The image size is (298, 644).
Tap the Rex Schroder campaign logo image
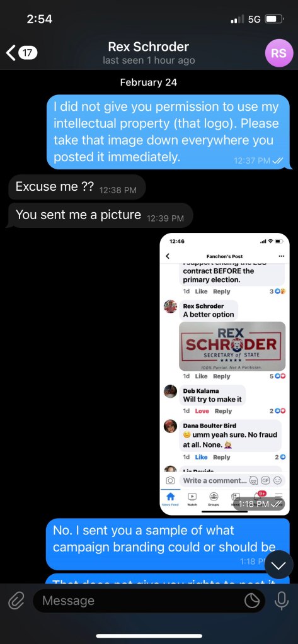click(232, 346)
